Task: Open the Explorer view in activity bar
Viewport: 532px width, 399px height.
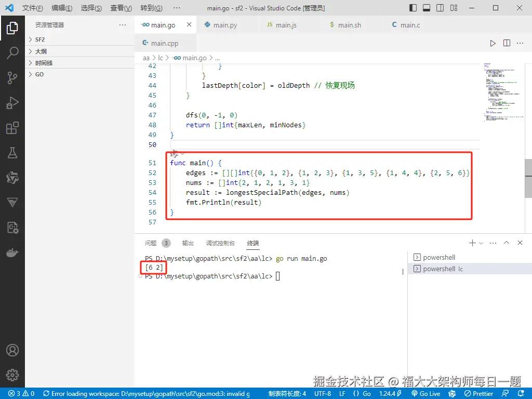Action: tap(12, 28)
